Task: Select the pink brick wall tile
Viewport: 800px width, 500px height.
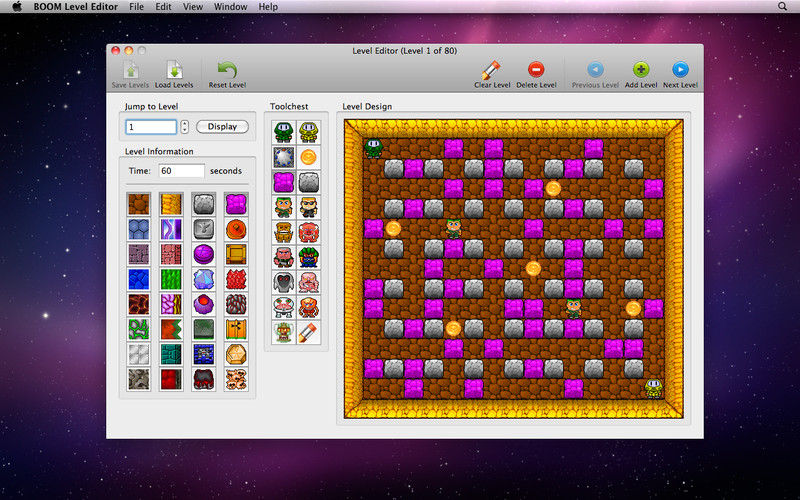Action: (x=171, y=254)
